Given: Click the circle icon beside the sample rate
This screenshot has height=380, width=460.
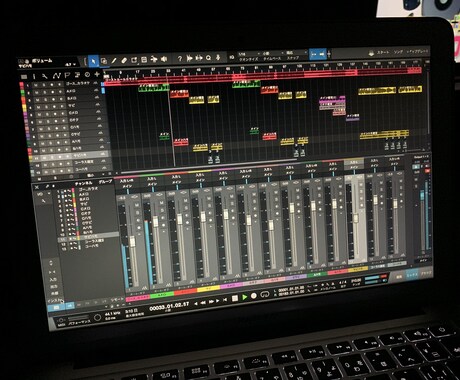Looking at the screenshot, I should point(97,317).
